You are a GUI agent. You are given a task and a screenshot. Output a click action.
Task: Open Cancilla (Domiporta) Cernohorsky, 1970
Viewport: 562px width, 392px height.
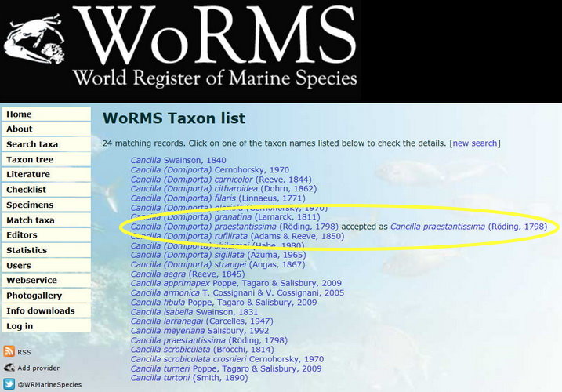(210, 169)
